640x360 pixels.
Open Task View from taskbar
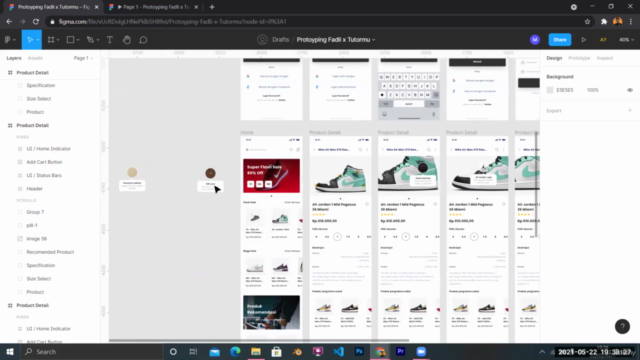point(193,351)
